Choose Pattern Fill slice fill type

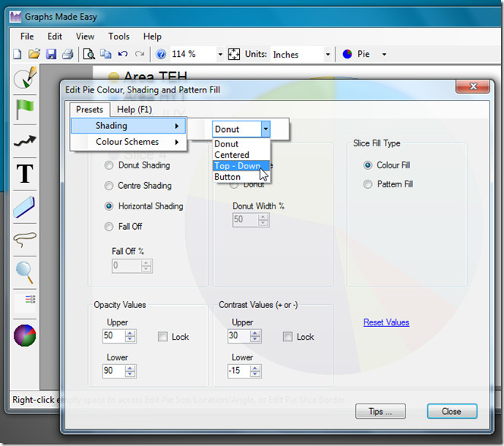coord(367,184)
